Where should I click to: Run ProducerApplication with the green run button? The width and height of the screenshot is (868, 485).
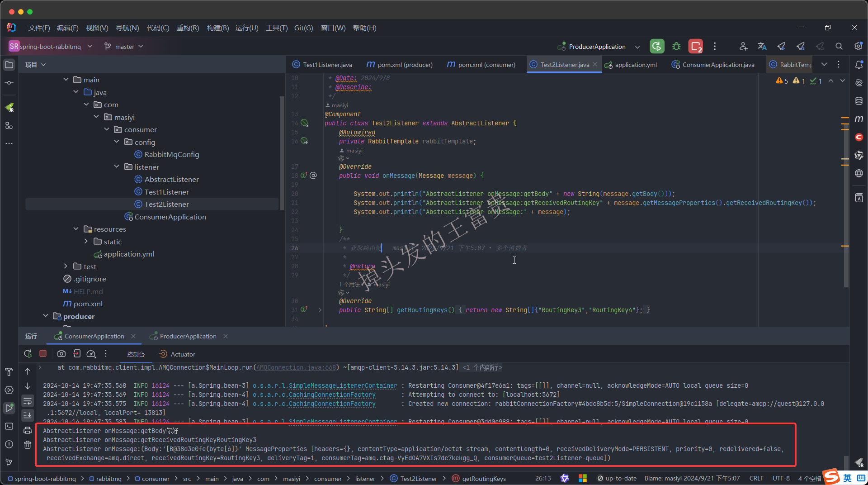[657, 46]
